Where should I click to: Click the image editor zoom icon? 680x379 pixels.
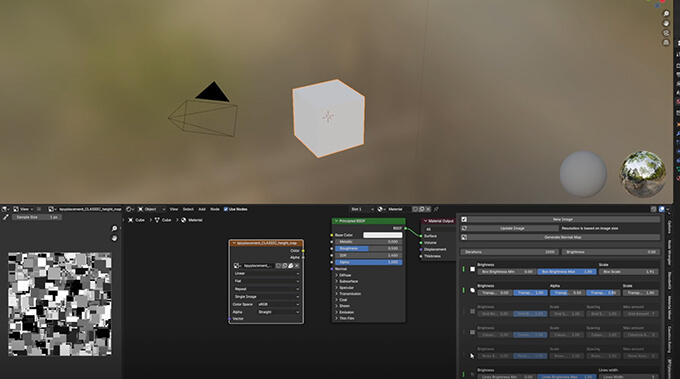coord(114,229)
